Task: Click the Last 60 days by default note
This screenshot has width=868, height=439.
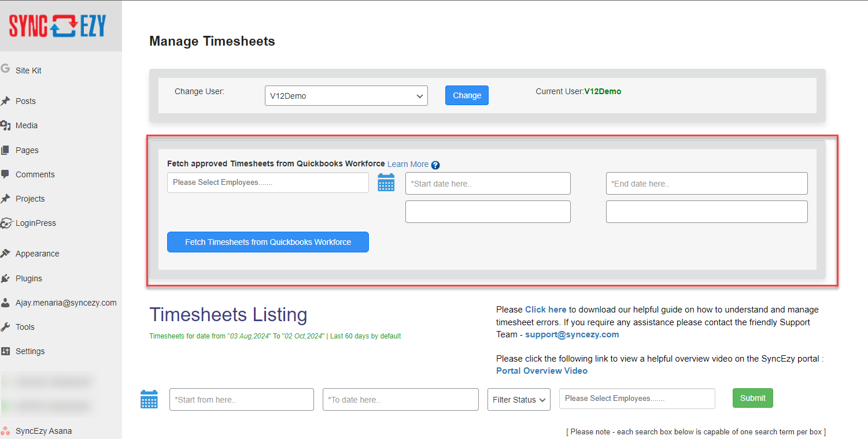Action: click(365, 336)
